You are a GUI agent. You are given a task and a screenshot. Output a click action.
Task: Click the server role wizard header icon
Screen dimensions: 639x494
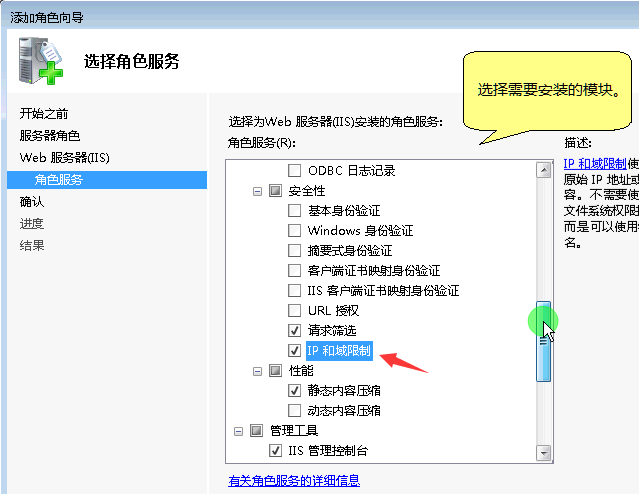(39, 62)
